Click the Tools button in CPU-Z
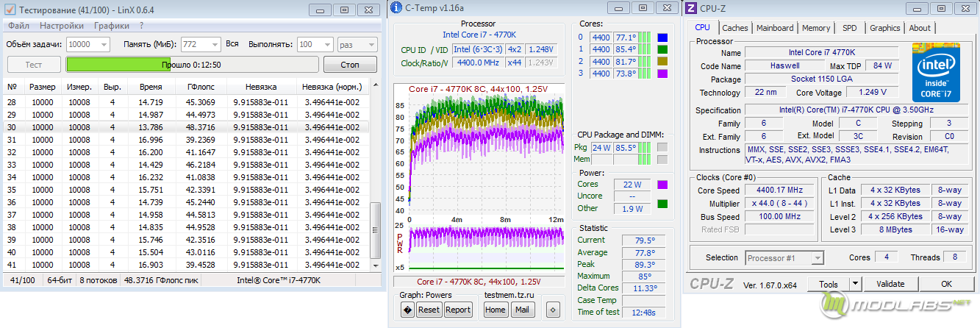The image size is (980, 328). [829, 284]
